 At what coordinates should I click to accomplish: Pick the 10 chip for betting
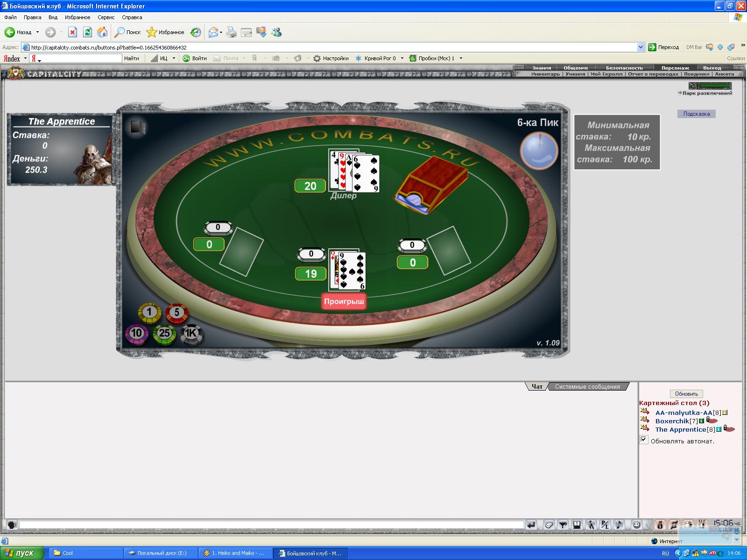136,333
